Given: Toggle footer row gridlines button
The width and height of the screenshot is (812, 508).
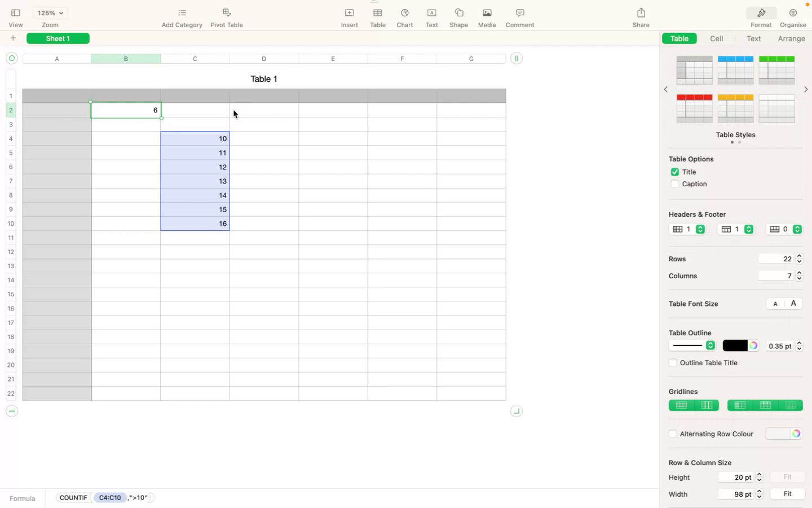Looking at the screenshot, I should 791,405.
